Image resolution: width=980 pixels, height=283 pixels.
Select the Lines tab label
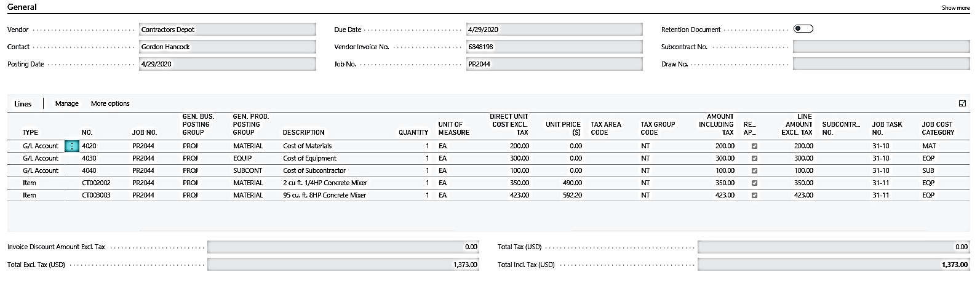tap(23, 104)
